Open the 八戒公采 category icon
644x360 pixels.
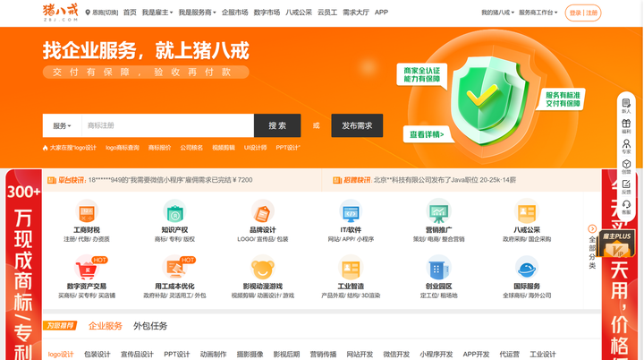(527, 212)
